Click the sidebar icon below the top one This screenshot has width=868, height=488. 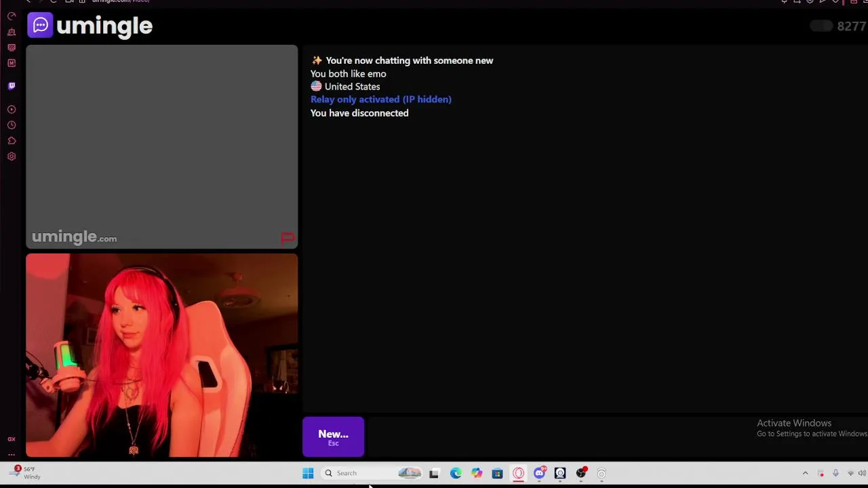coord(12,32)
